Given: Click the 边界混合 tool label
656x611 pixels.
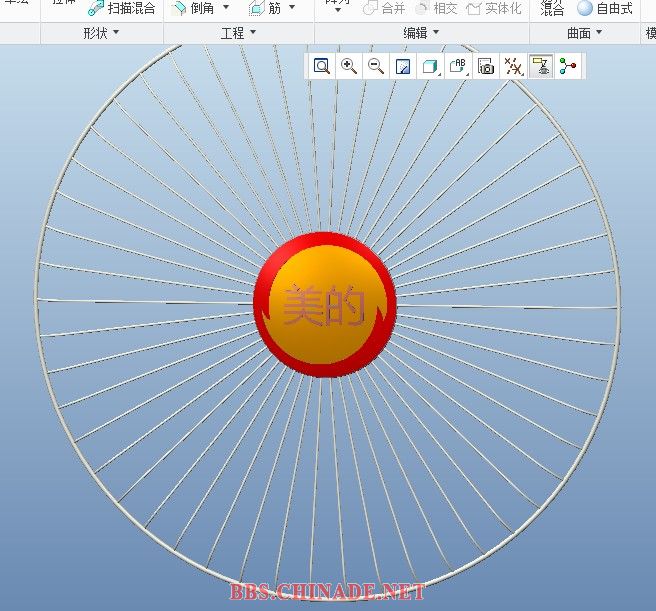Looking at the screenshot, I should point(552,7).
